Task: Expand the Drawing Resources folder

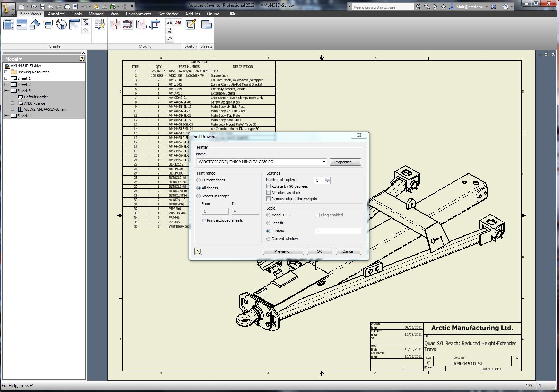Action: (6, 72)
